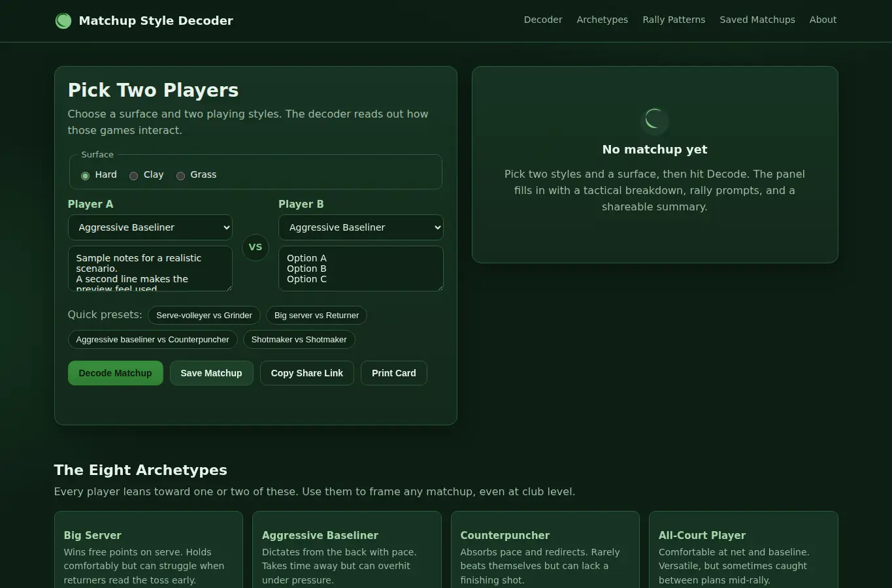Image resolution: width=892 pixels, height=588 pixels.
Task: Click the Pick Two Players heading
Action: (153, 90)
